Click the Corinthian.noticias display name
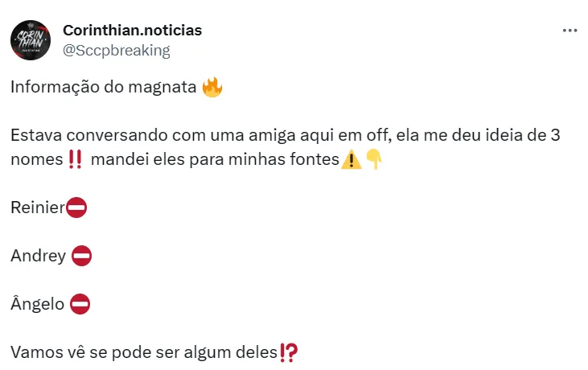Screen dimensions: 588x370 [132, 31]
